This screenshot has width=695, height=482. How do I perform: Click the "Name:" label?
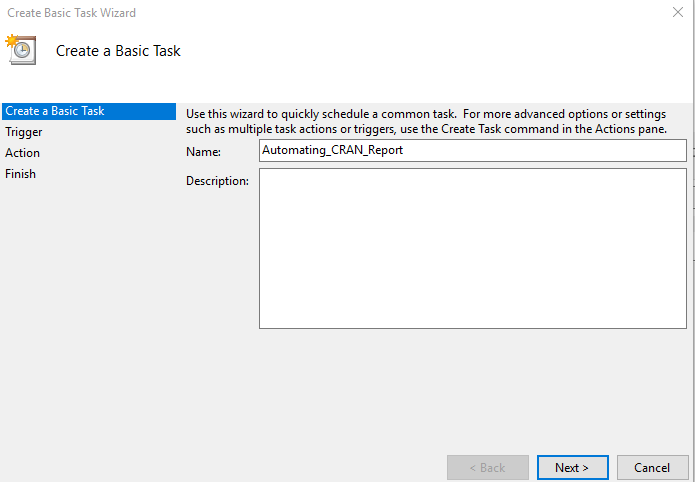[x=203, y=152]
